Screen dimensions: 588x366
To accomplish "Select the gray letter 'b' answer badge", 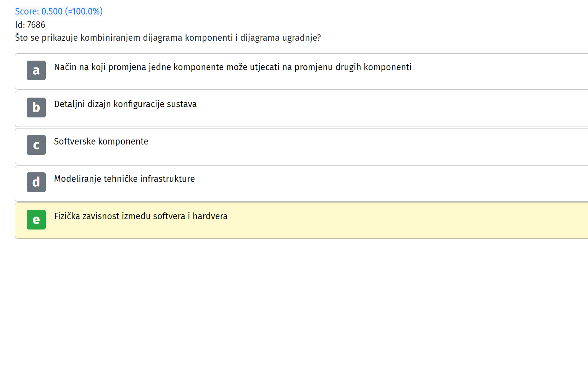I will pyautogui.click(x=36, y=108).
